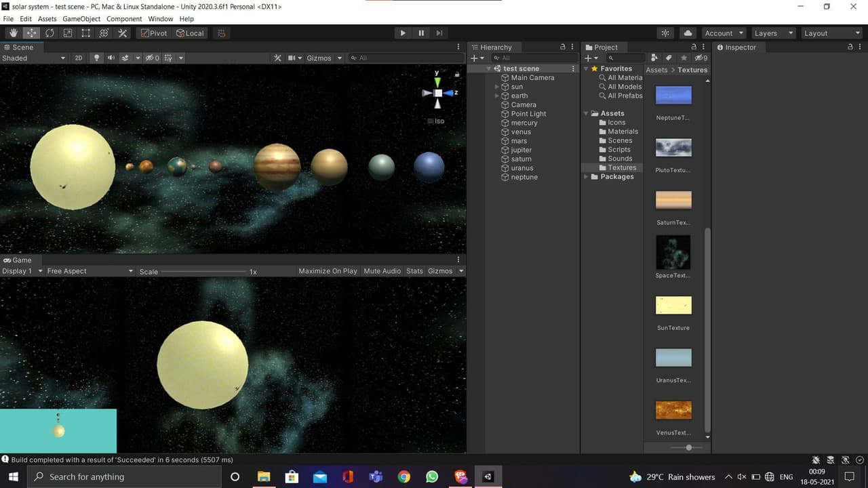This screenshot has width=868, height=488.
Task: Select the SunTexture thumbnail
Action: pyautogui.click(x=673, y=305)
